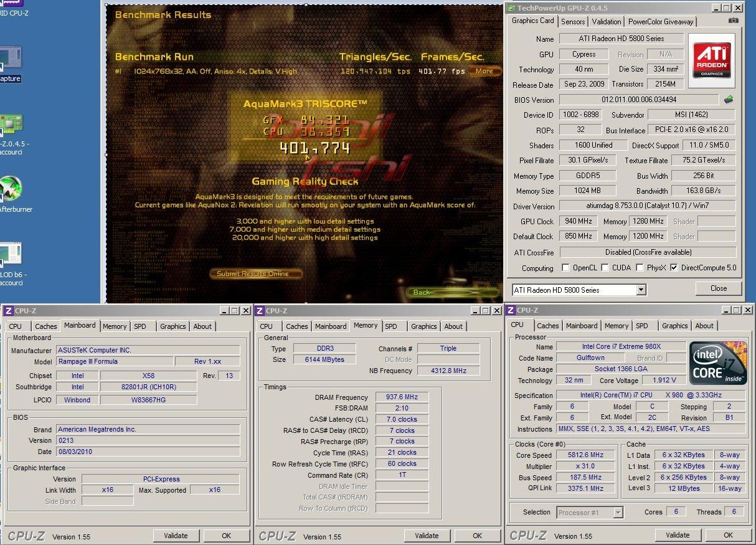This screenshot has height=545, width=756.
Task: Open About tab in CPU window of CPU-Z
Action: 704,326
